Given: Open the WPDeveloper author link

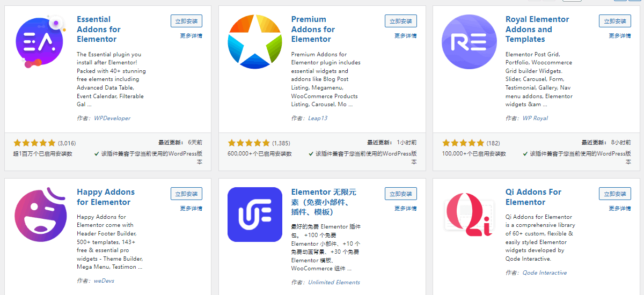Looking at the screenshot, I should 112,118.
